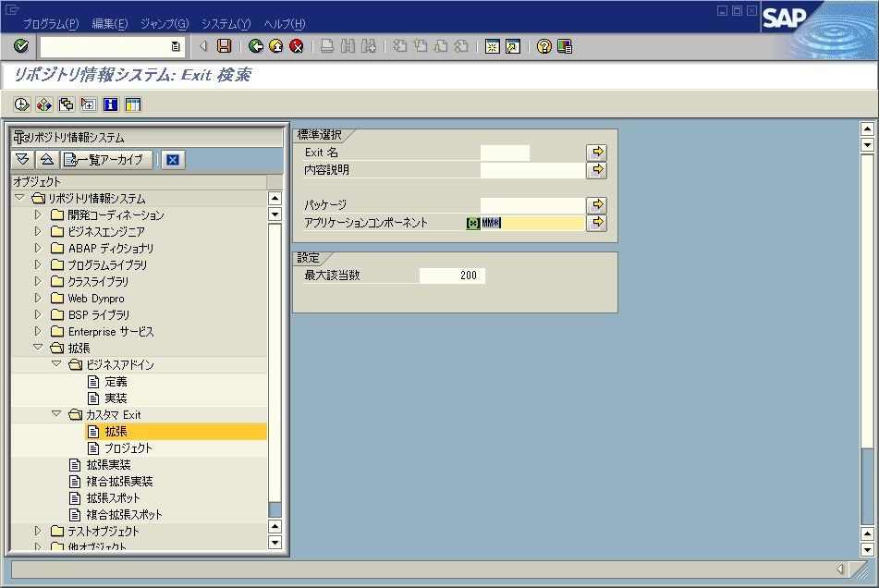This screenshot has width=879, height=588.
Task: Click the 最大該当数 input field
Action: click(x=452, y=276)
